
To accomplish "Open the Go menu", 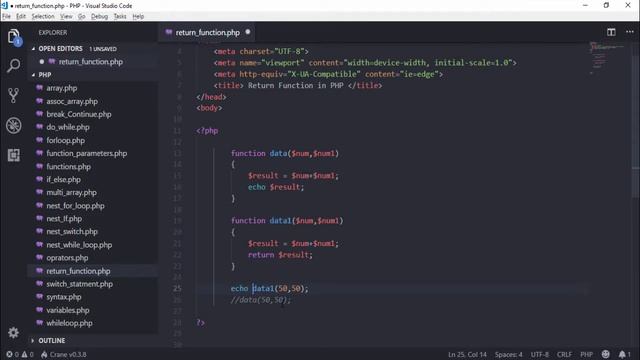I will coord(82,16).
